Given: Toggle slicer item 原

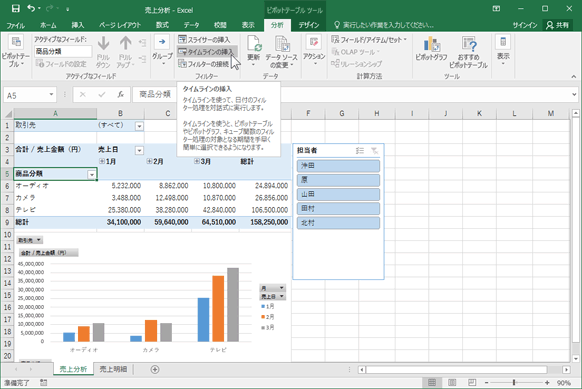Looking at the screenshot, I should click(x=338, y=180).
